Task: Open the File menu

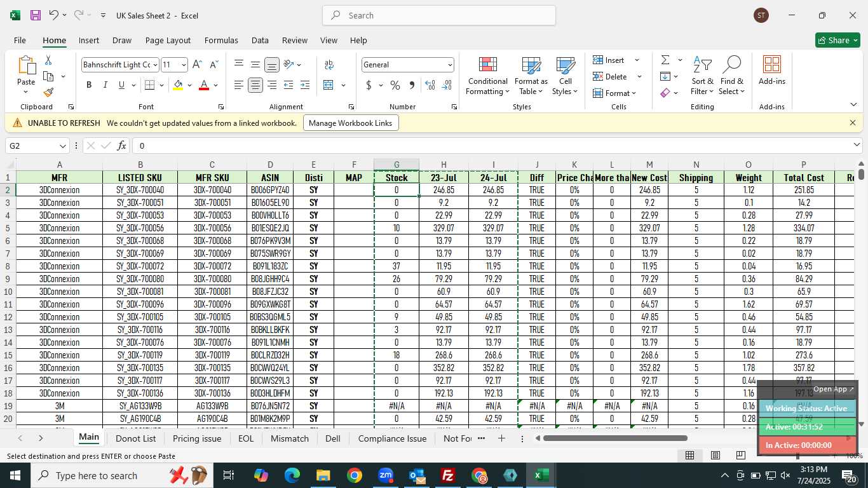Action: pos(20,40)
